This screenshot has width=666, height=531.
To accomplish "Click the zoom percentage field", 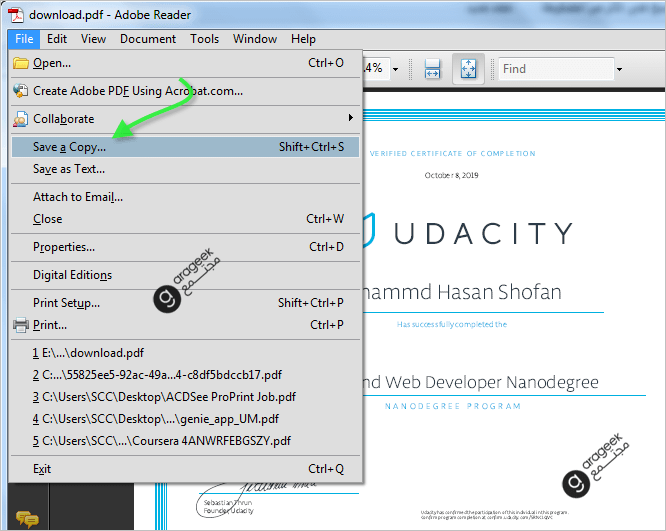I will tap(376, 68).
